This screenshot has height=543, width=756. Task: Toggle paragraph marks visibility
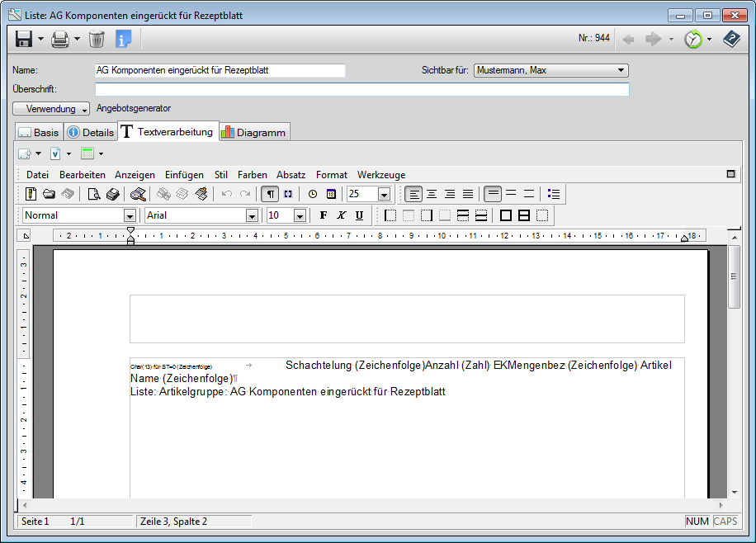coord(270,194)
